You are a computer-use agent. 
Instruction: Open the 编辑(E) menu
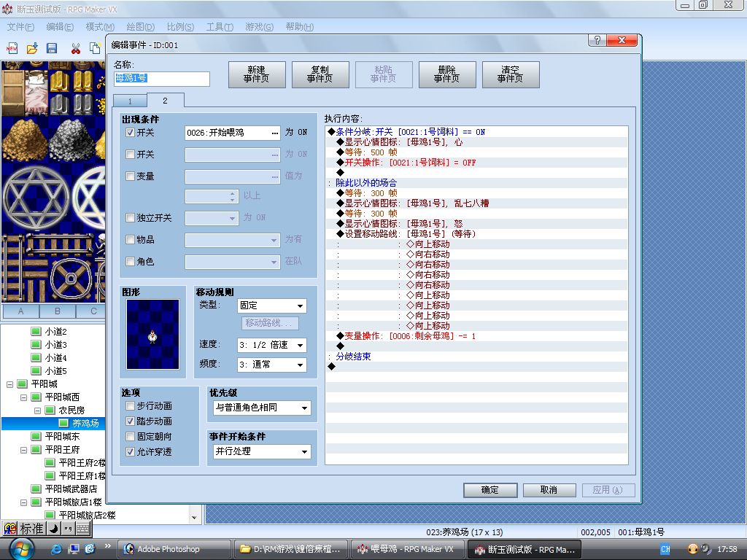click(x=60, y=27)
